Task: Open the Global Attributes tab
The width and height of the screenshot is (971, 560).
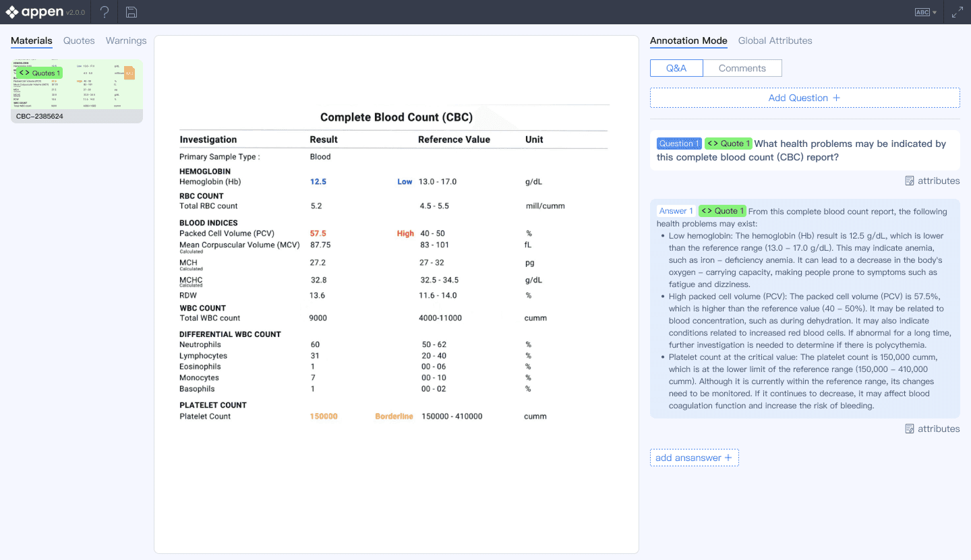Action: click(775, 40)
